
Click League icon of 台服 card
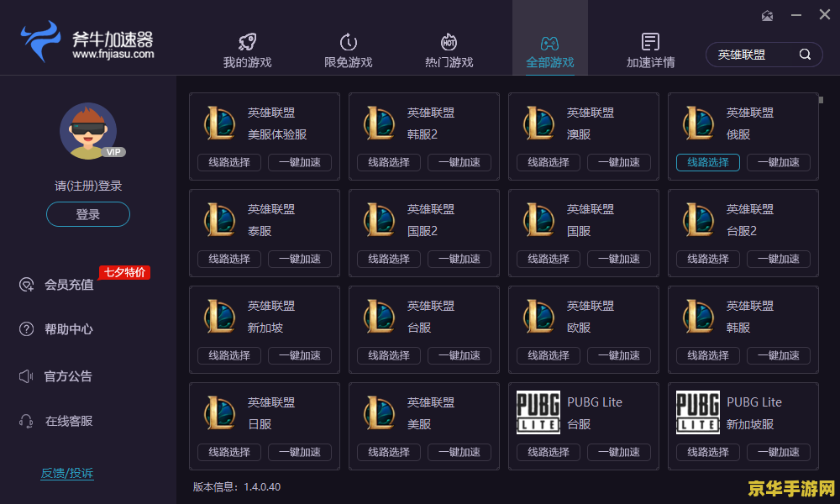click(x=380, y=316)
